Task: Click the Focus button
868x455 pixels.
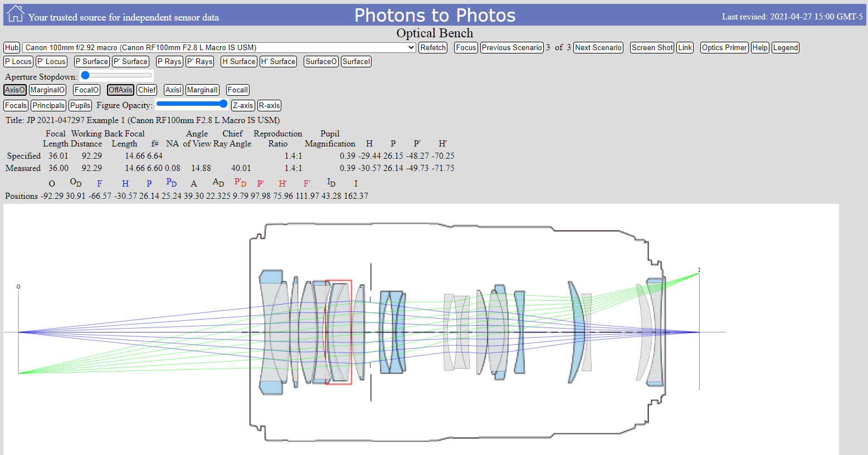Action: (x=466, y=48)
